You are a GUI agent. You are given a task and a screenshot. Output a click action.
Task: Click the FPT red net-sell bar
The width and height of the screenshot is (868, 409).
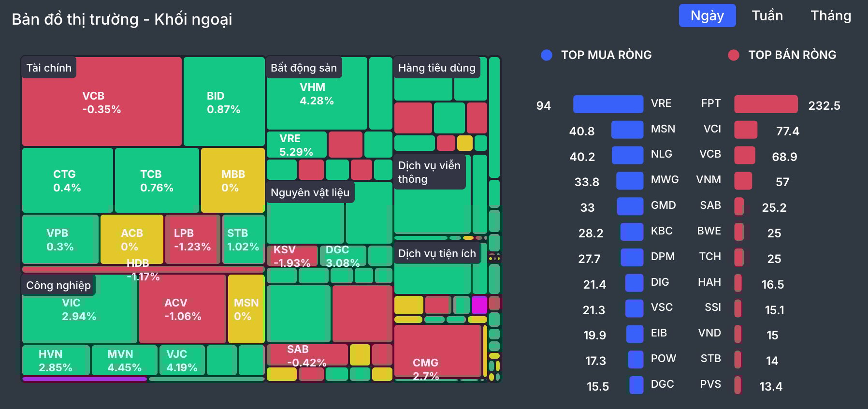point(766,104)
